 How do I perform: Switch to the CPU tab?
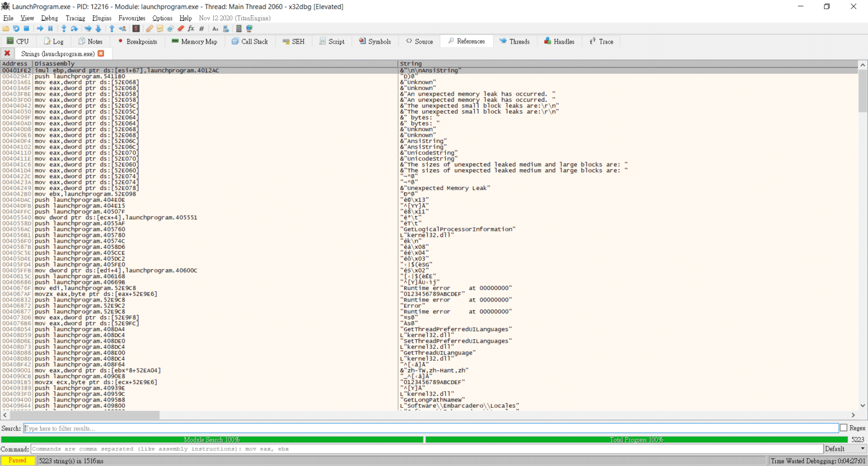(18, 41)
